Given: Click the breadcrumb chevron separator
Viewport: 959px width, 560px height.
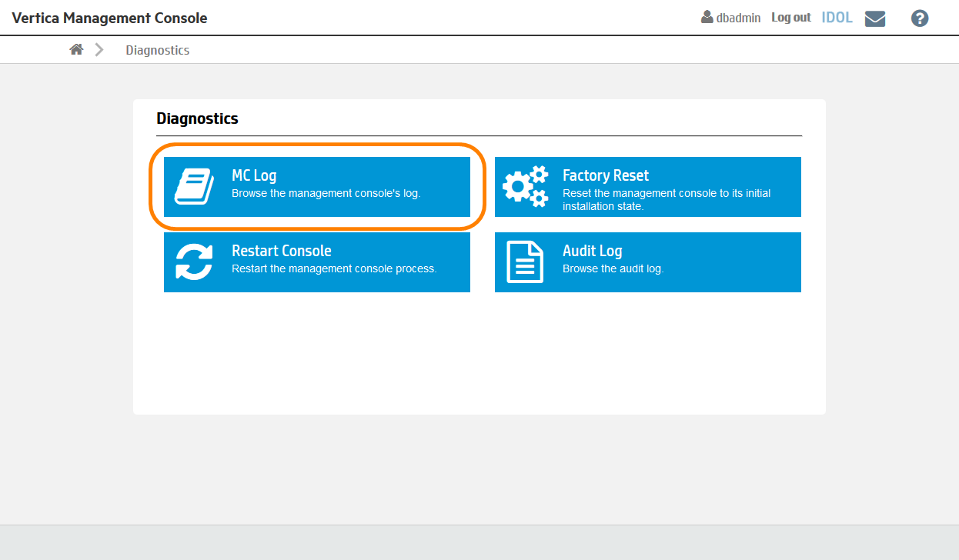Looking at the screenshot, I should 99,49.
